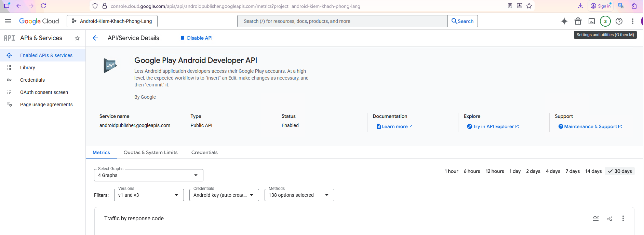The image size is (644, 235).
Task: Open the Versions filter dropdown
Action: pyautogui.click(x=149, y=195)
